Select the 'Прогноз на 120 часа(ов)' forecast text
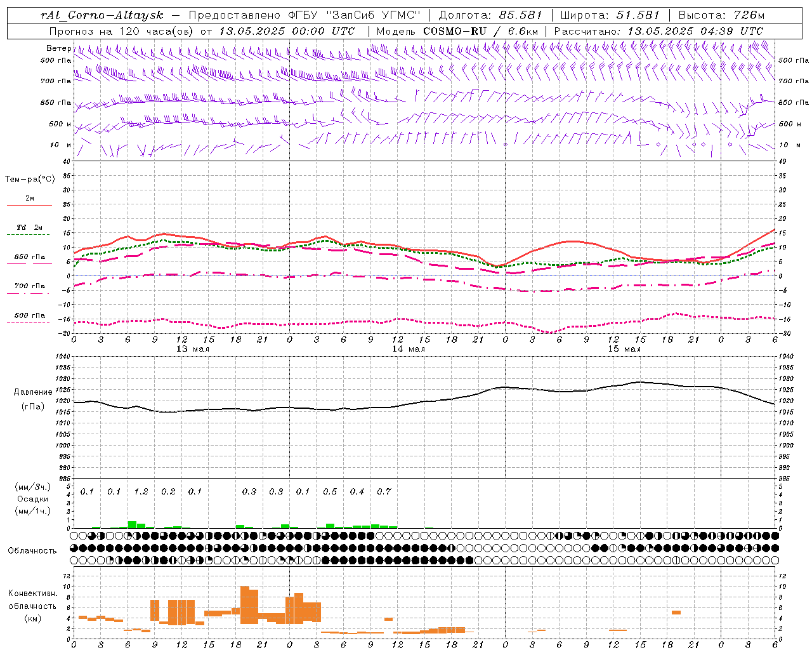Screen dimensions: 812x650 [122, 31]
